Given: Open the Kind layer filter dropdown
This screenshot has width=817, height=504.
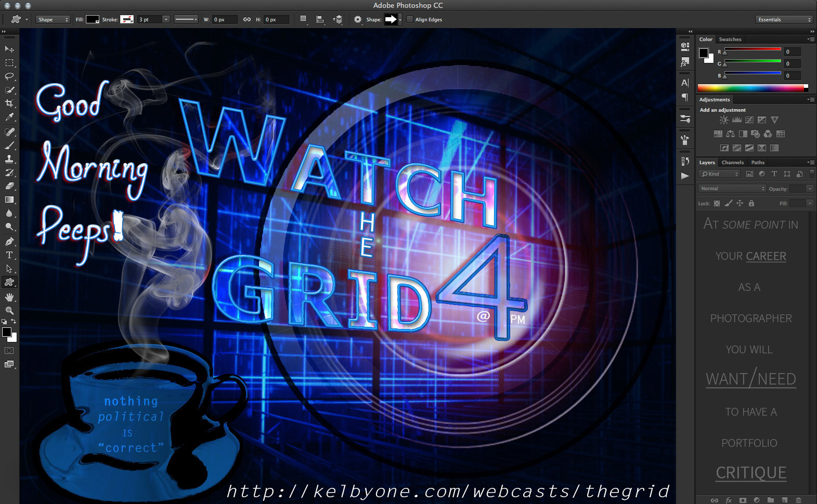Looking at the screenshot, I should tap(719, 174).
